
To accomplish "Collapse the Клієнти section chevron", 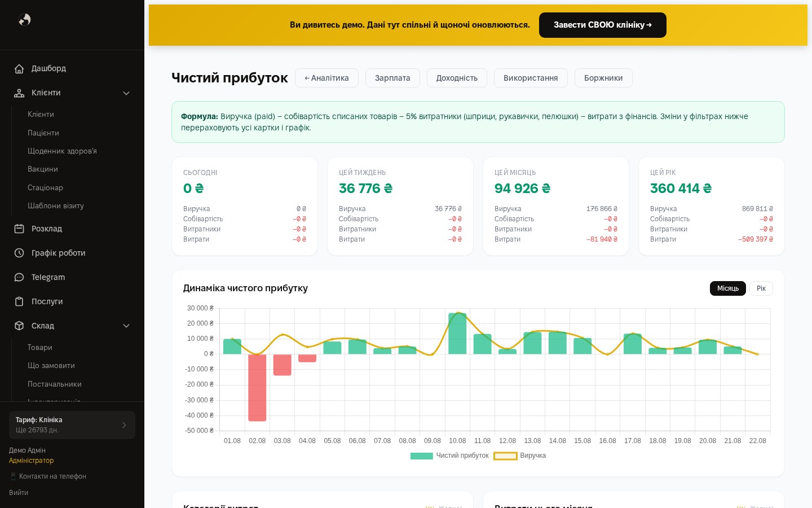I will [x=126, y=93].
